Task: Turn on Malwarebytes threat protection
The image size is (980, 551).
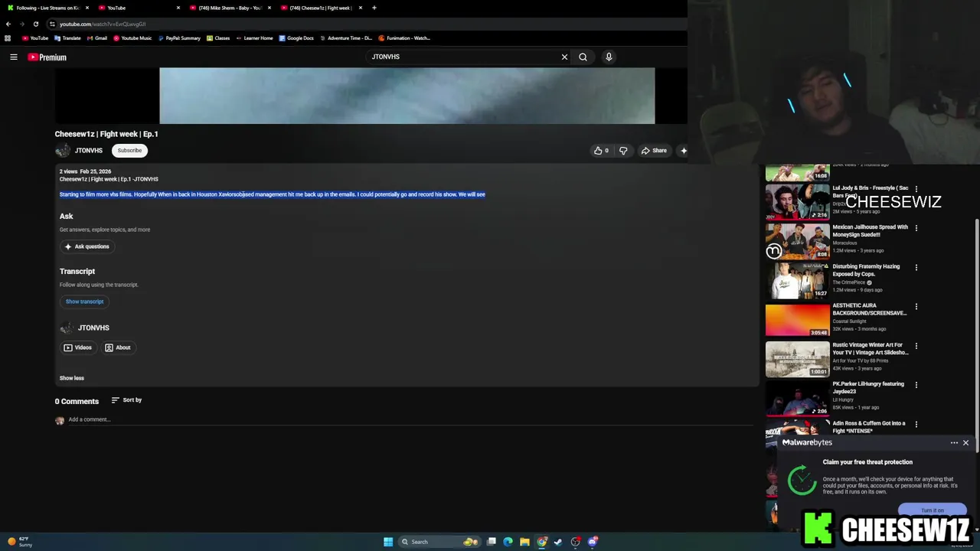Action: (933, 510)
